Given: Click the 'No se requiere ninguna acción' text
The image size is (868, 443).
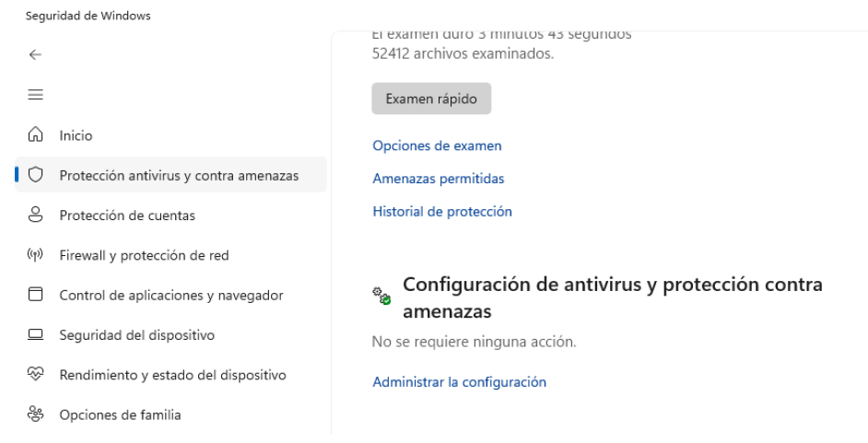Looking at the screenshot, I should point(474,343).
